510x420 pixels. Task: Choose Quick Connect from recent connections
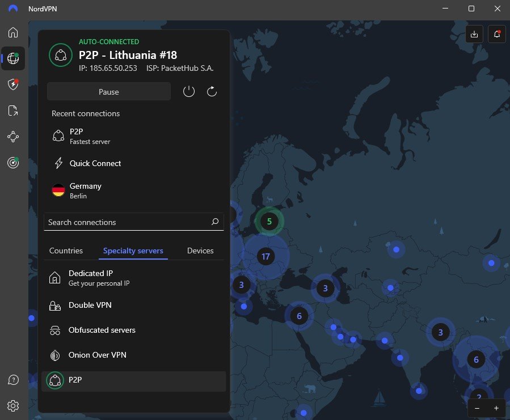[x=133, y=163]
